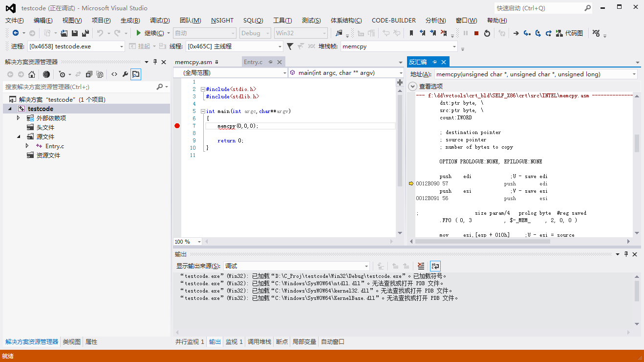Collapse the #include block outline

pyautogui.click(x=203, y=89)
